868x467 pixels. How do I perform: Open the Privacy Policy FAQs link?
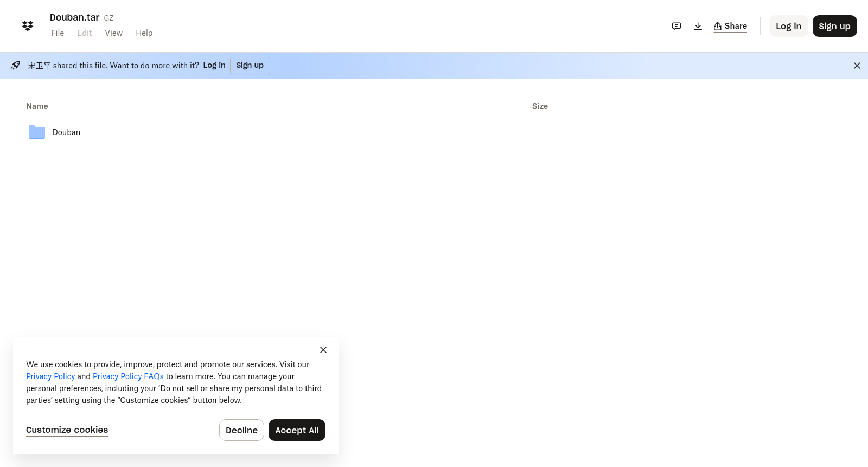tap(128, 376)
